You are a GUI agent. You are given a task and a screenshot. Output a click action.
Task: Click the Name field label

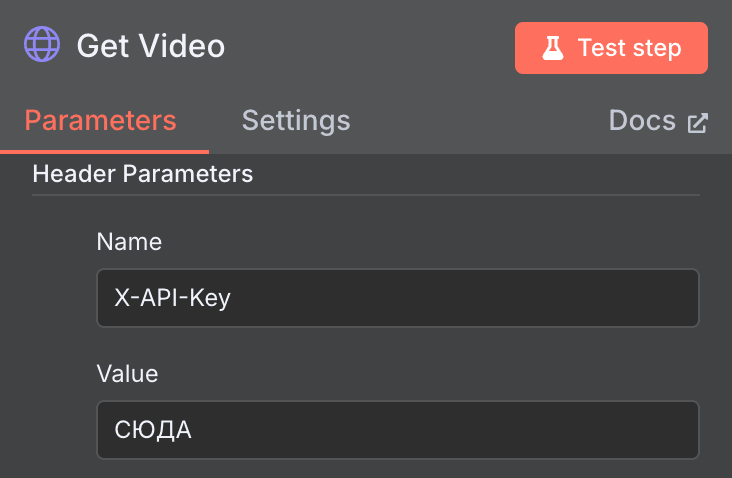pyautogui.click(x=129, y=241)
